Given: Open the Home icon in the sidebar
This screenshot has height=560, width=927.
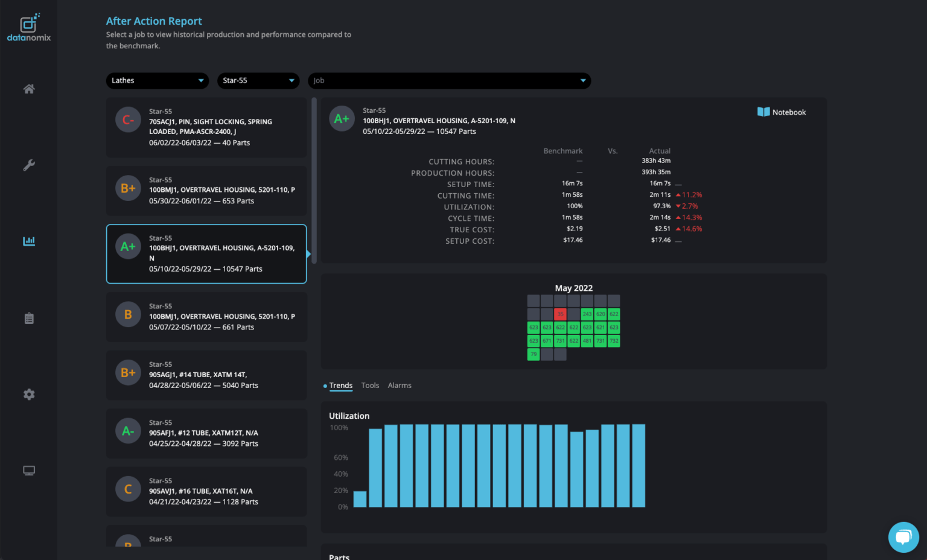Looking at the screenshot, I should pos(28,89).
